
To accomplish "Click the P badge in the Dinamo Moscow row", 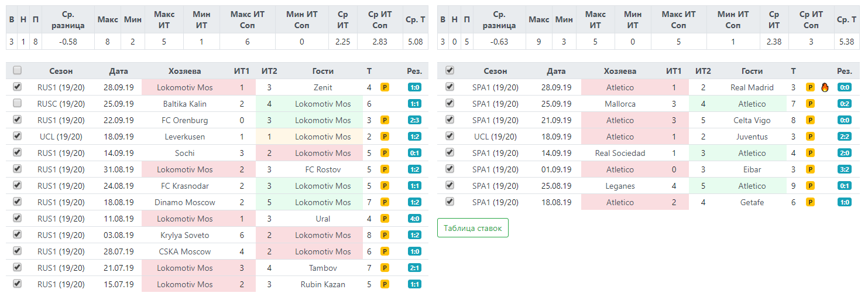I will (385, 202).
